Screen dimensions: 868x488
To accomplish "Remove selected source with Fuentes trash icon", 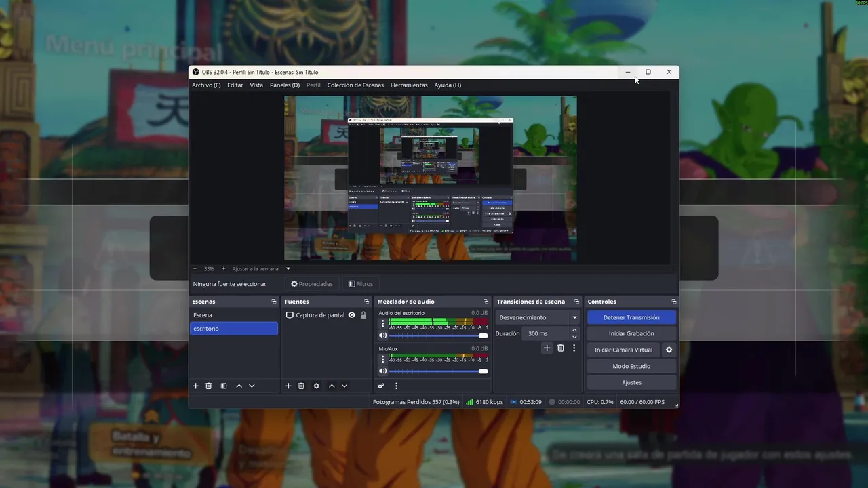I will coord(301,386).
